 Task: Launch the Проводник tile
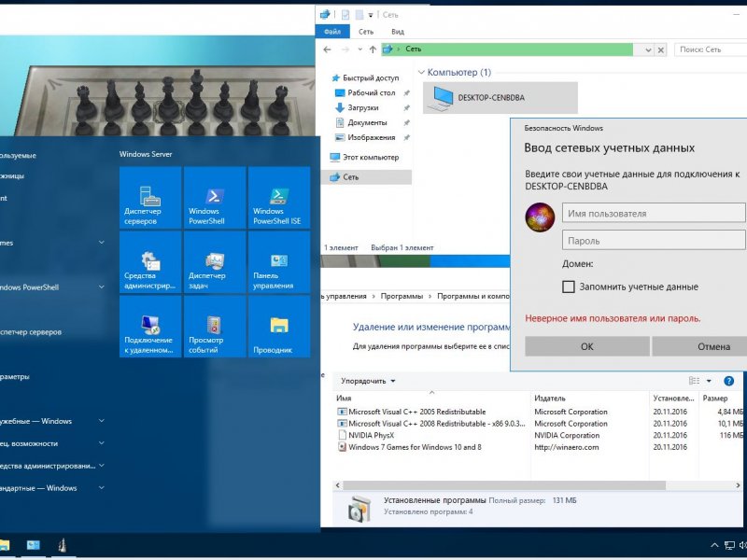pyautogui.click(x=279, y=326)
